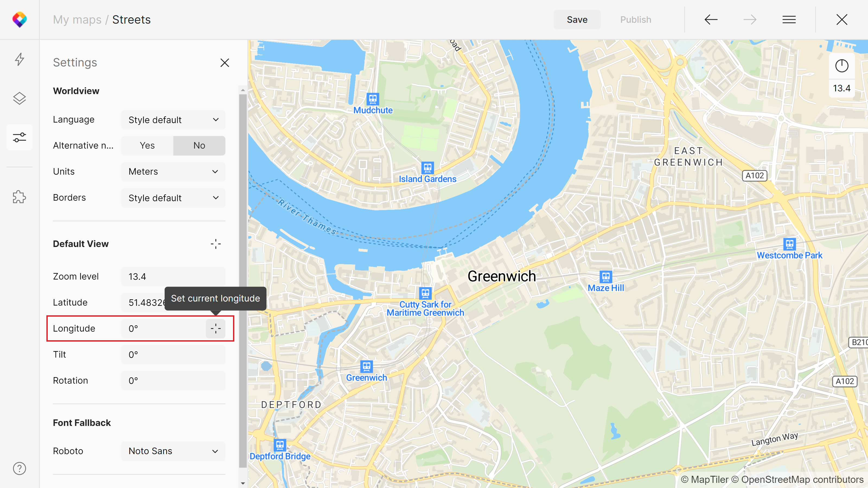Click the Set current longitude crosshair
This screenshot has width=868, height=488.
coord(216,328)
